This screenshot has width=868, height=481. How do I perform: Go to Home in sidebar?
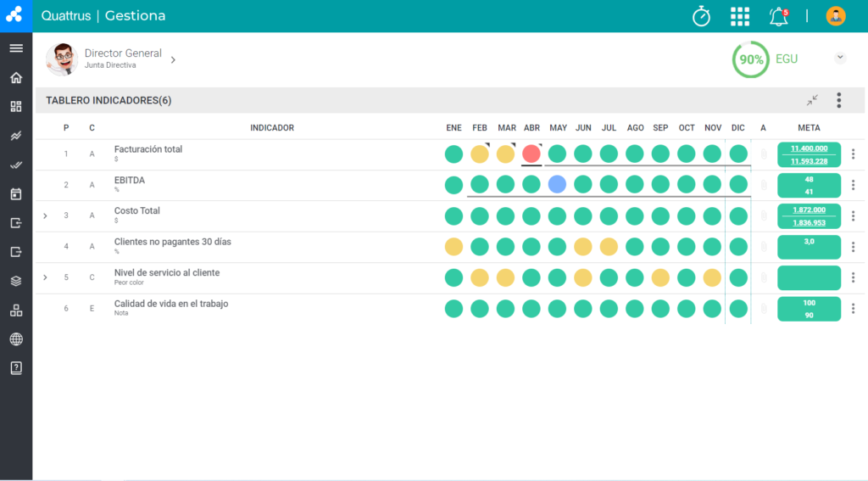(16, 77)
